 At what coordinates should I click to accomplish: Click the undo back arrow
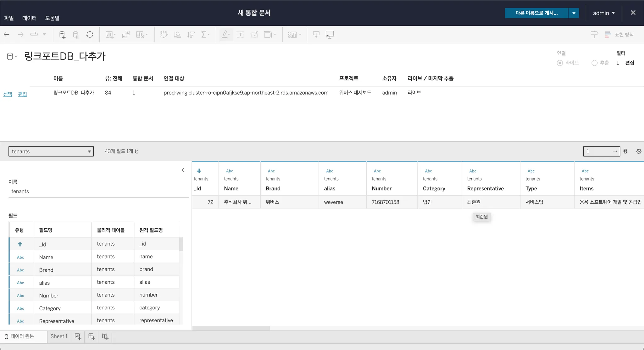point(7,35)
